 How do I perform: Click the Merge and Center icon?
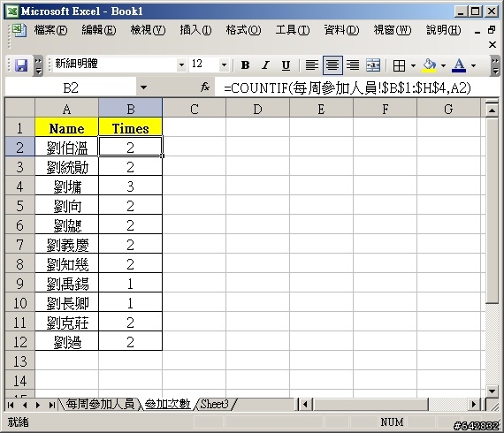373,65
